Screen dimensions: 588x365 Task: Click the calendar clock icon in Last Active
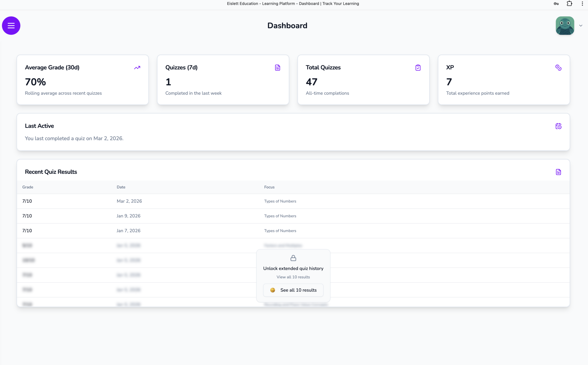pos(558,126)
